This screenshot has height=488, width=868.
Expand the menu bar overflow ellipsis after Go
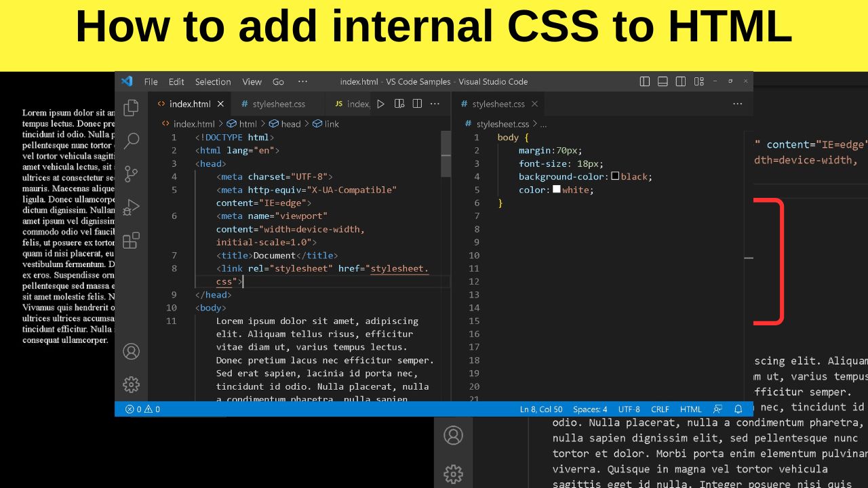tap(302, 81)
